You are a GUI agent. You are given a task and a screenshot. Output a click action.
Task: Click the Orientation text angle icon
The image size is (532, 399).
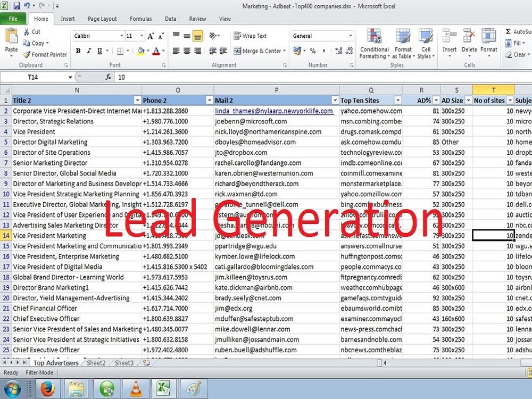[x=213, y=36]
